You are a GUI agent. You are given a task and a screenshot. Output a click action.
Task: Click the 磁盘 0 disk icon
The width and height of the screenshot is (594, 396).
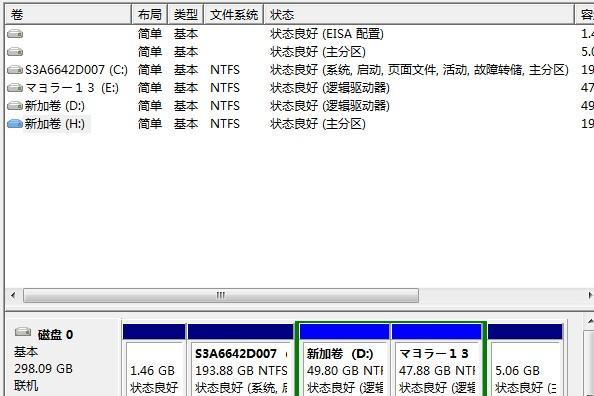(x=23, y=332)
